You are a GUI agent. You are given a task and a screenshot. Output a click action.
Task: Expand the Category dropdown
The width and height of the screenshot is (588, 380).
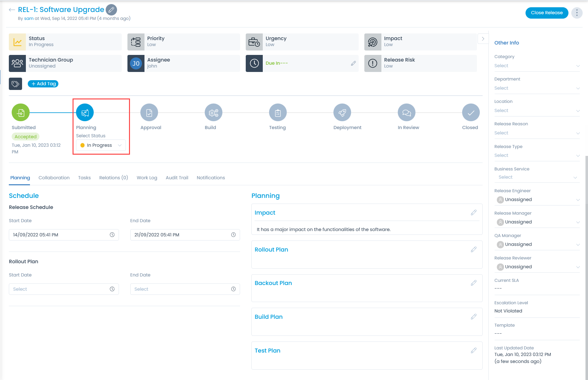click(537, 66)
